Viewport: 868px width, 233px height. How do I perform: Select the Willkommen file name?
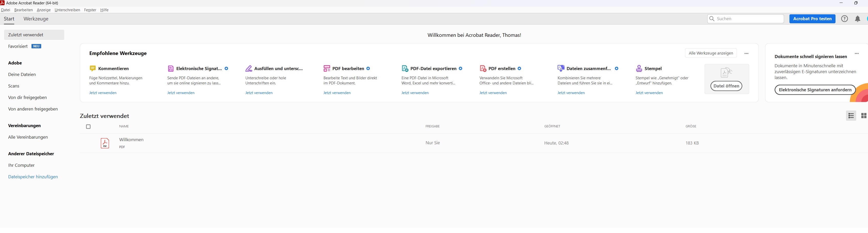pyautogui.click(x=132, y=140)
